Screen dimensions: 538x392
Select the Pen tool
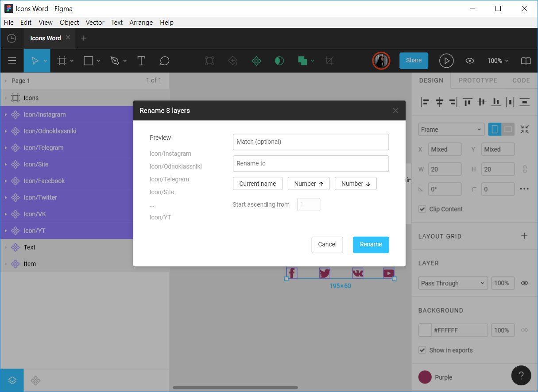click(x=115, y=61)
